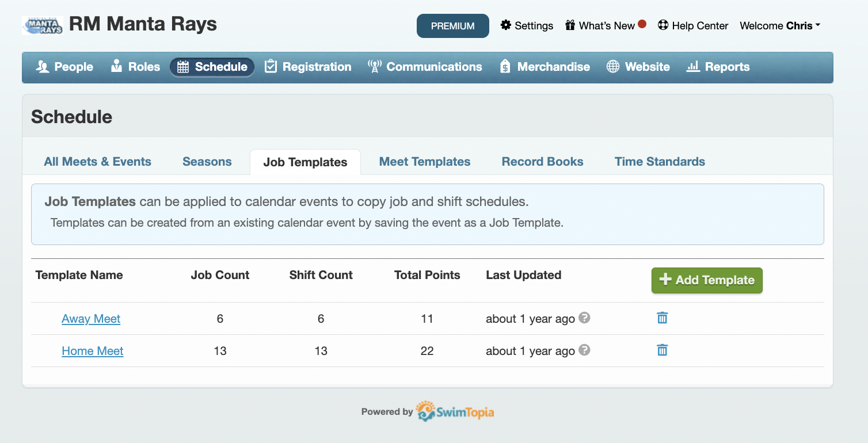Click the Merchandise dollar icon
Viewport: 868px width, 443px height.
pyautogui.click(x=505, y=66)
